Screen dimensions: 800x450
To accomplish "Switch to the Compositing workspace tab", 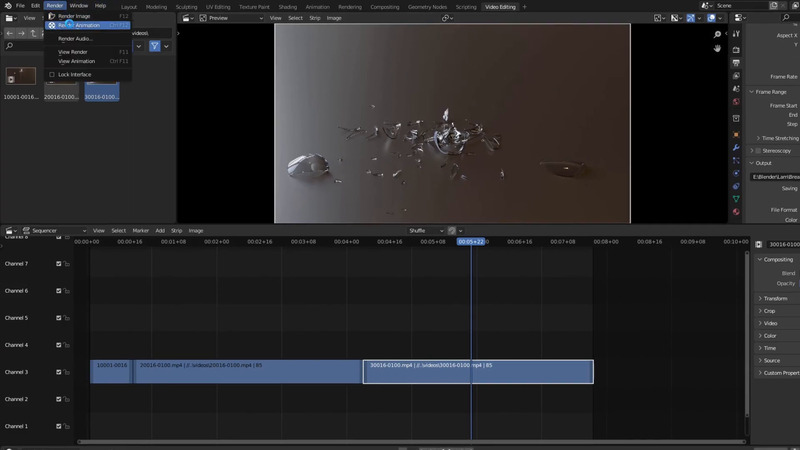I will point(384,6).
